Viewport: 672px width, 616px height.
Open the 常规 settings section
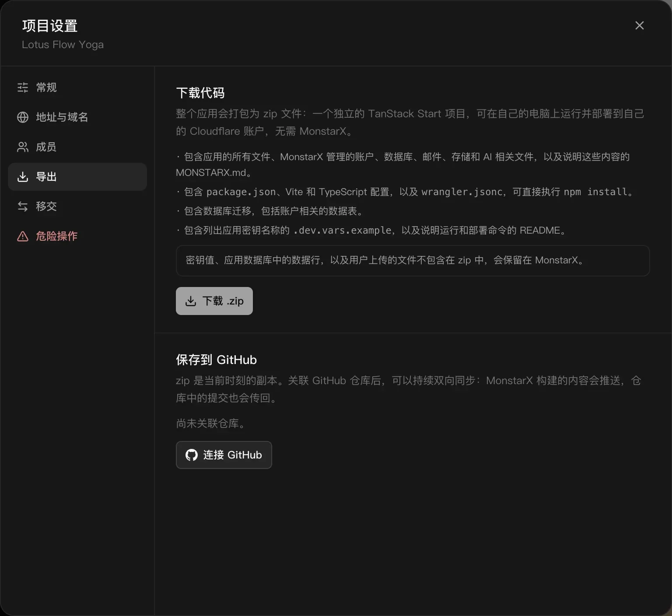pyautogui.click(x=77, y=87)
